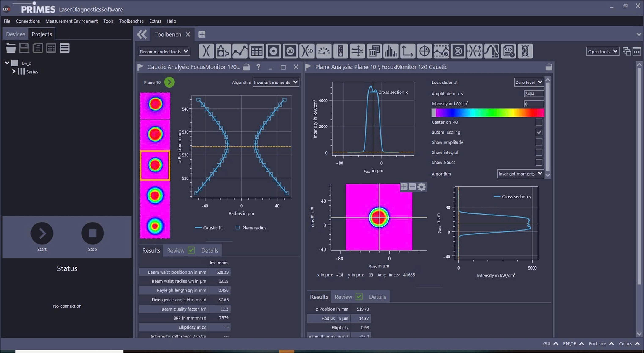Enable the Show Amplitude checkbox

click(539, 142)
